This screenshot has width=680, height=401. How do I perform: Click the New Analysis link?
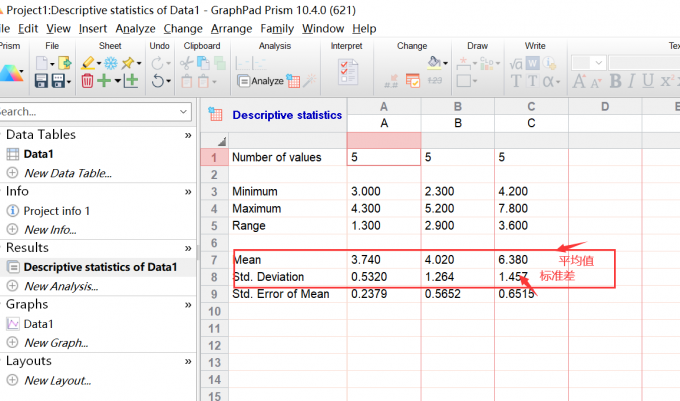pyautogui.click(x=61, y=286)
